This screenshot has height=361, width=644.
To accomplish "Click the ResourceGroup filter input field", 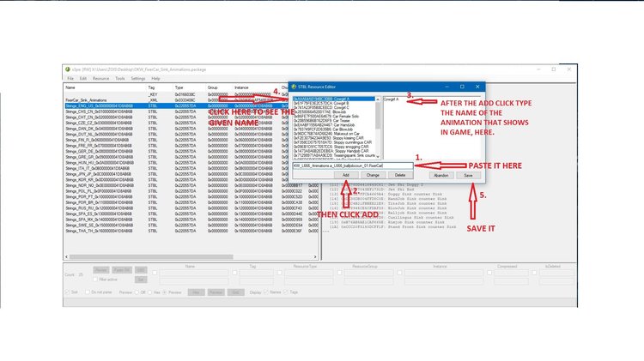I will (368, 273).
